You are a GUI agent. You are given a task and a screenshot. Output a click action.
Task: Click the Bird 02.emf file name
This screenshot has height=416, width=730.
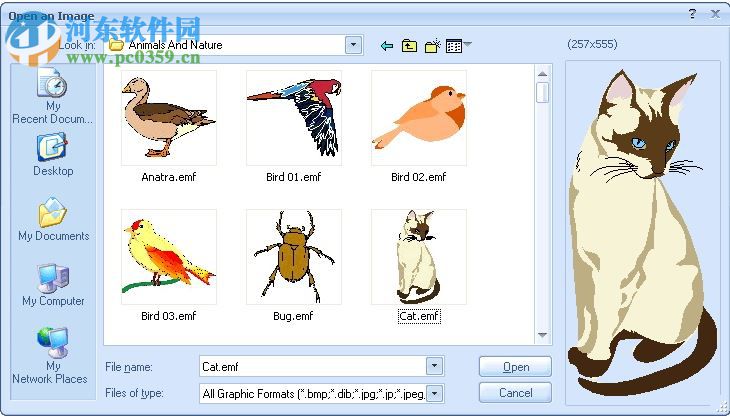419,177
